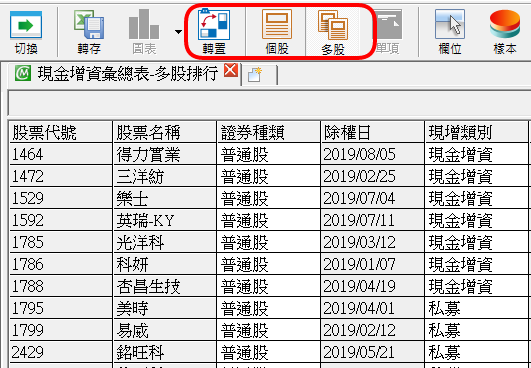Click the 樣本 sample database icon
The width and height of the screenshot is (531, 368).
tap(505, 32)
